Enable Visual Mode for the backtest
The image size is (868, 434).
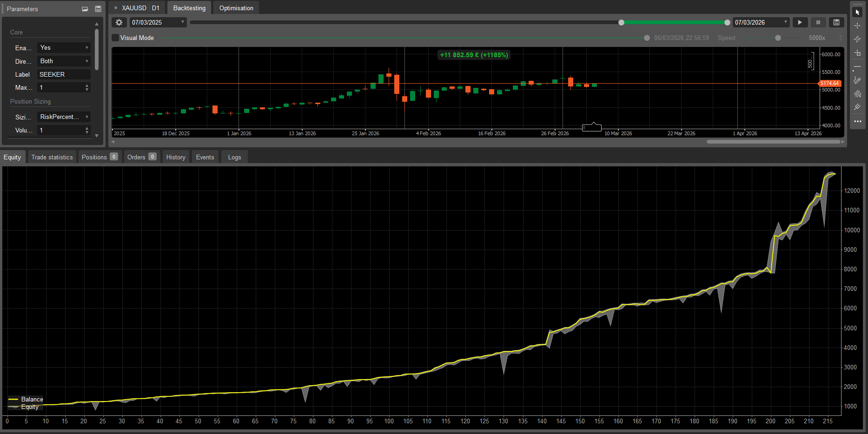(x=115, y=38)
